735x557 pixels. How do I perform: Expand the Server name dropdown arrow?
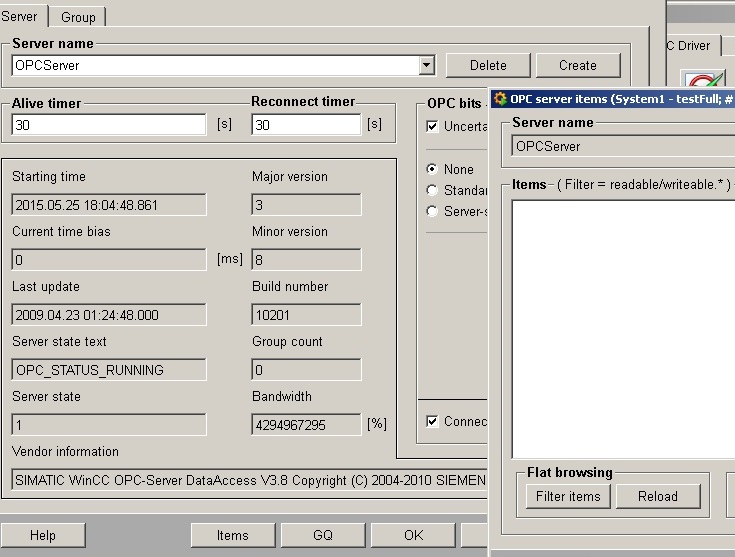tap(427, 65)
